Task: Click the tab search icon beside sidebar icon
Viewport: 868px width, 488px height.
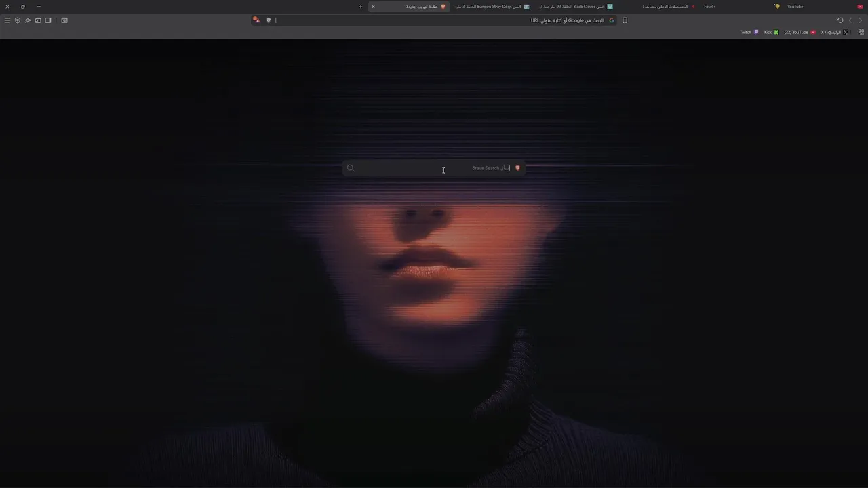Action: 64,20
